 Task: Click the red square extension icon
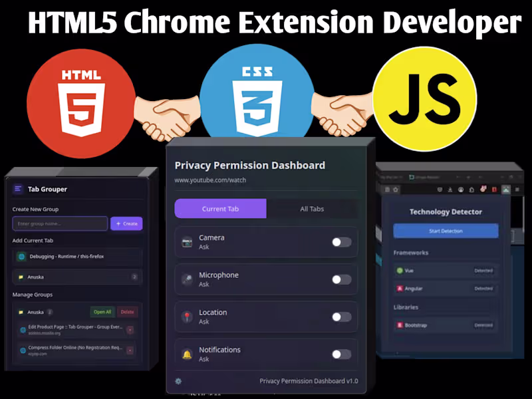494,190
